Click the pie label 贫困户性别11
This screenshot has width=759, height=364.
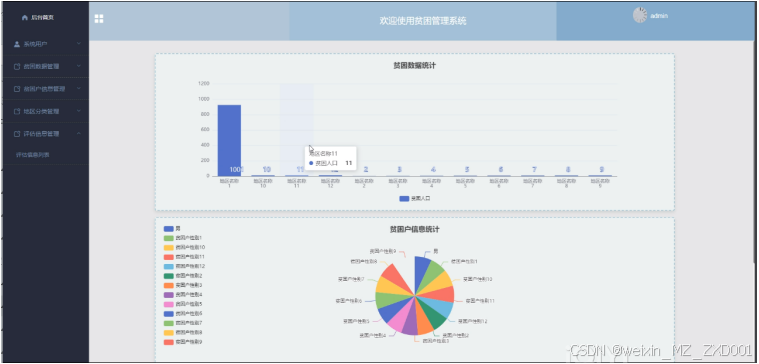[480, 301]
